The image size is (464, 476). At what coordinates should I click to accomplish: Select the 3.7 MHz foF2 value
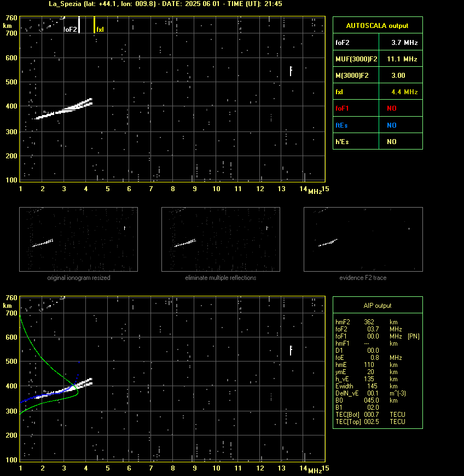click(x=404, y=43)
